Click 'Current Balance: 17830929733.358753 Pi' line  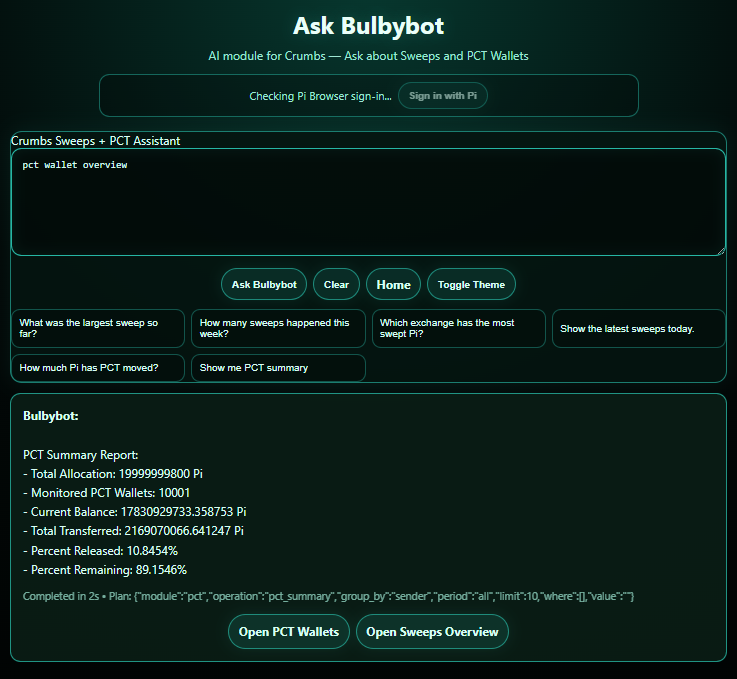[x=134, y=512]
